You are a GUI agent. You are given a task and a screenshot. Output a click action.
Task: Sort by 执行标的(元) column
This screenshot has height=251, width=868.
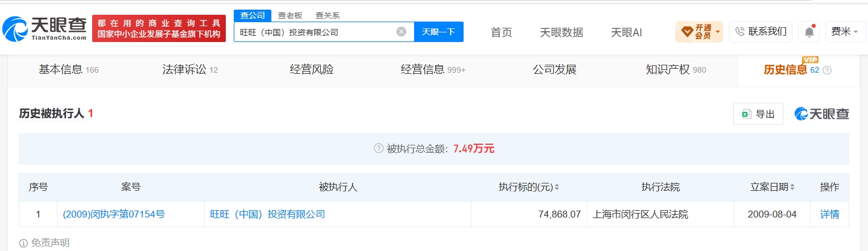(x=557, y=187)
